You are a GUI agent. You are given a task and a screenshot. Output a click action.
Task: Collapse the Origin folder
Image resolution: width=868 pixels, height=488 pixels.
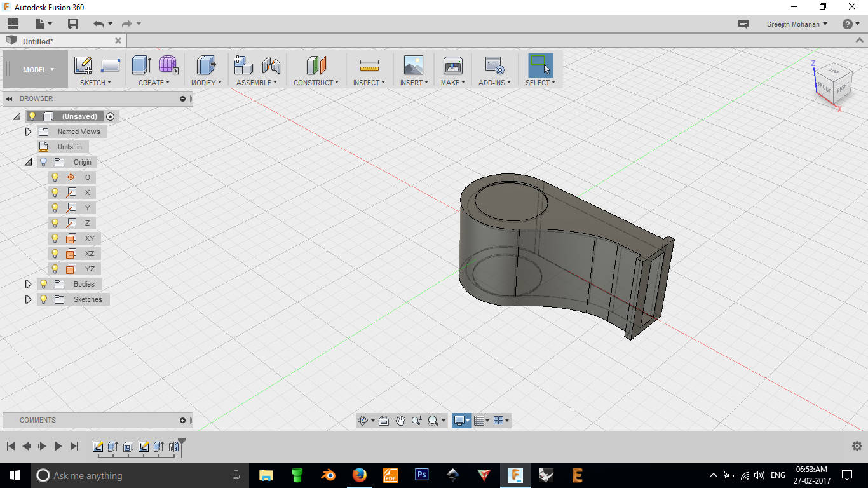pos(28,162)
